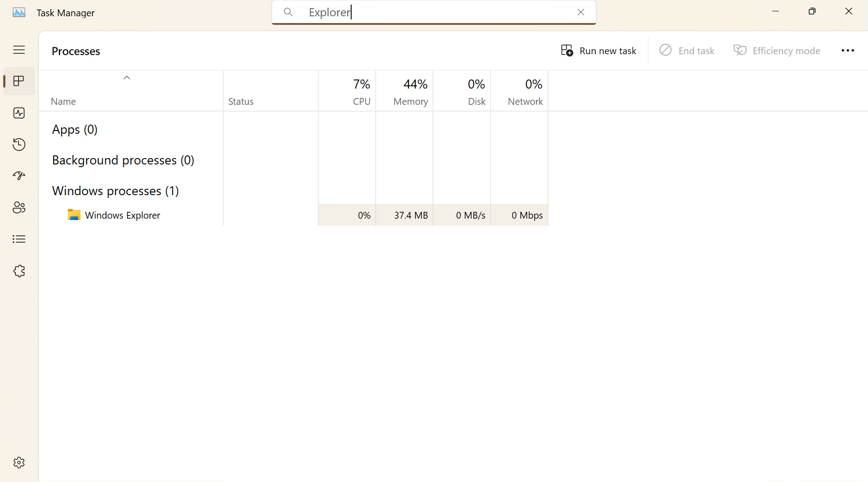Sort by the CPU column header
The height and width of the screenshot is (482, 868).
(x=347, y=91)
